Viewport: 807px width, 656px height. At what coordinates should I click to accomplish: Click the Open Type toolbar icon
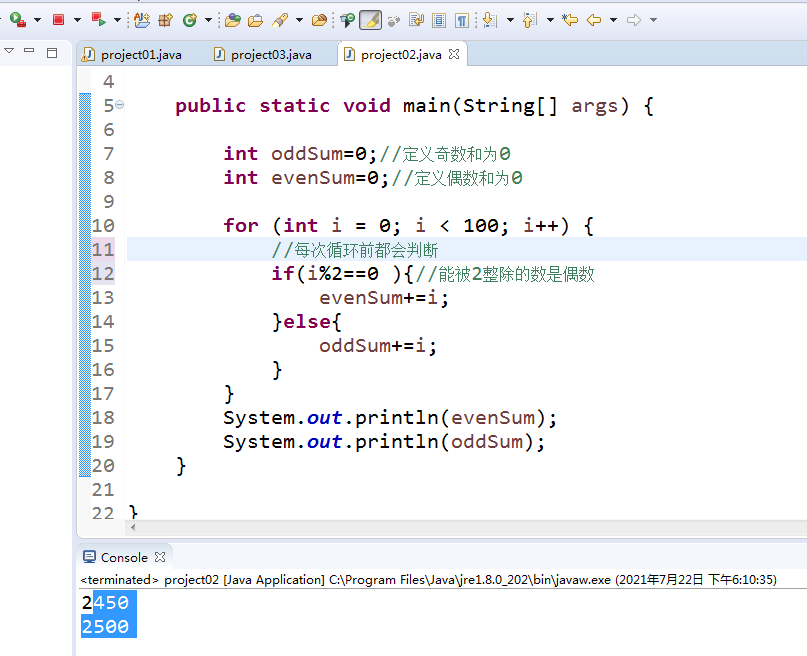click(x=231, y=17)
